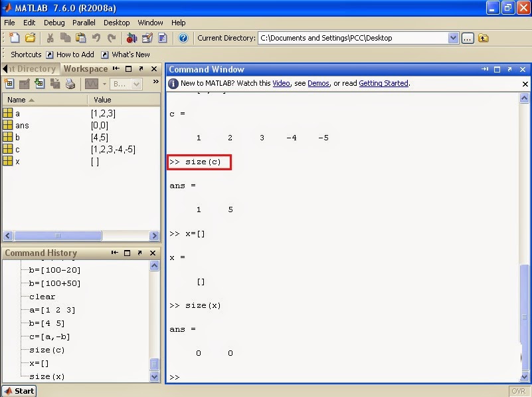Image resolution: width=532 pixels, height=397 pixels.
Task: Save the current workspace
Action: pos(54,84)
